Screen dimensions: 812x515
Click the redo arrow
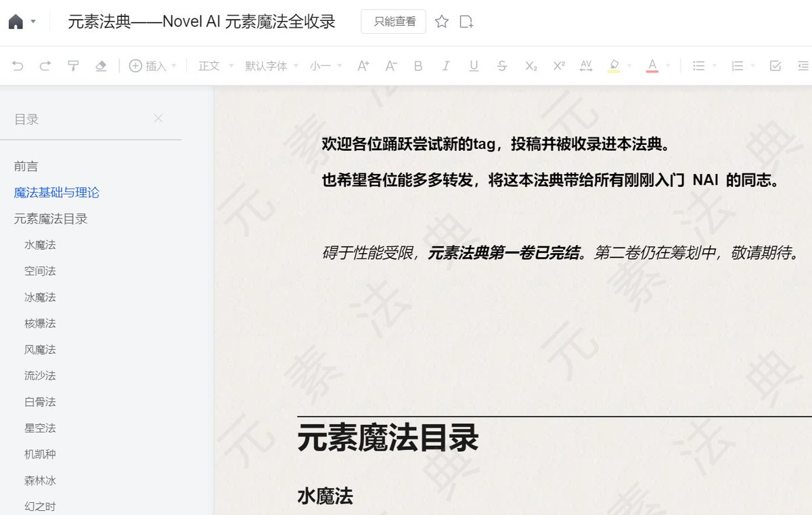(45, 66)
